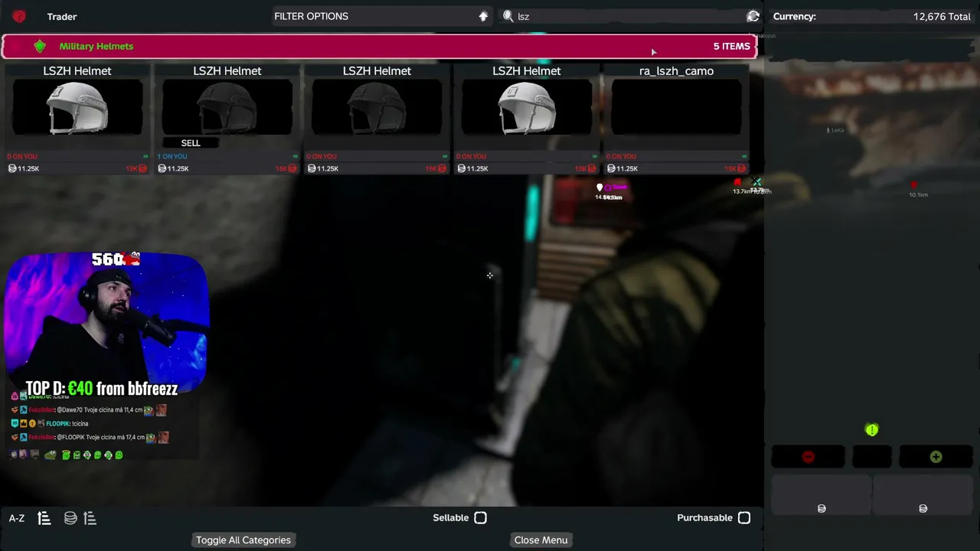
Task: Select the first white LSZH Helmet thumbnail
Action: pyautogui.click(x=77, y=108)
